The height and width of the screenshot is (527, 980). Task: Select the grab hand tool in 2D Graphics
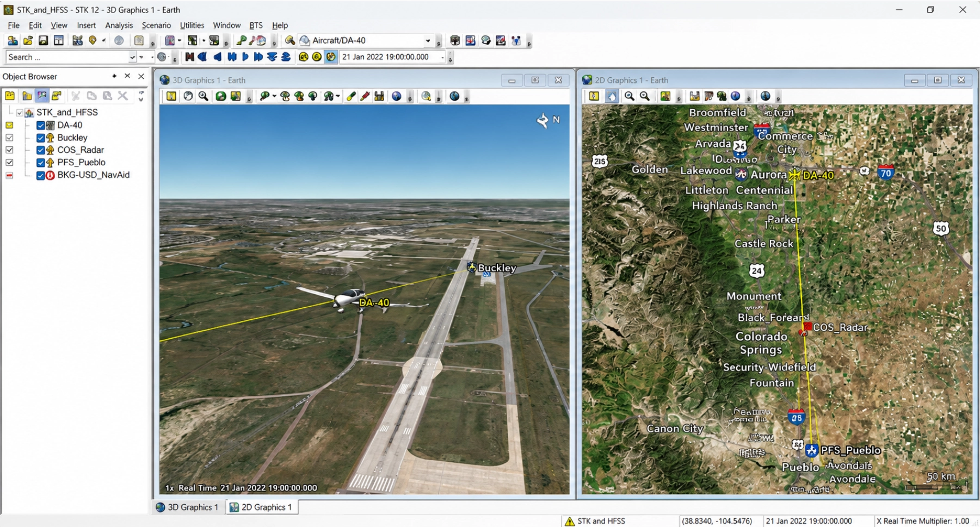612,96
